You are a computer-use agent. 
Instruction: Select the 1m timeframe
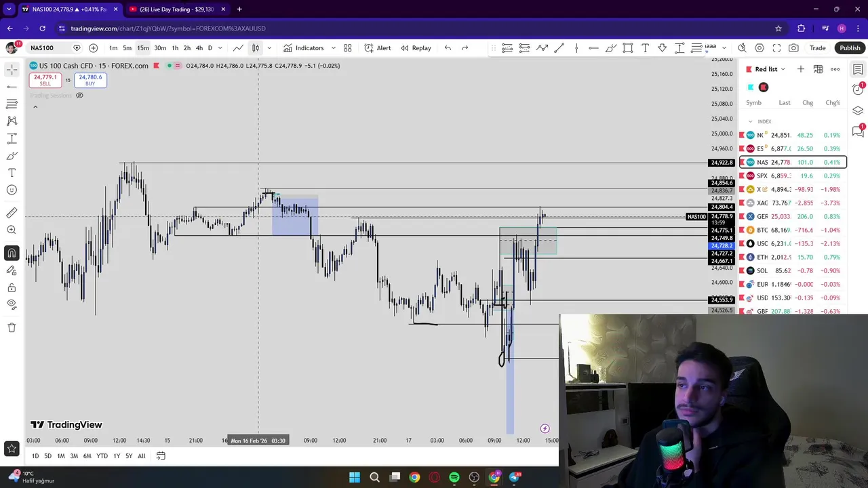[x=113, y=48]
